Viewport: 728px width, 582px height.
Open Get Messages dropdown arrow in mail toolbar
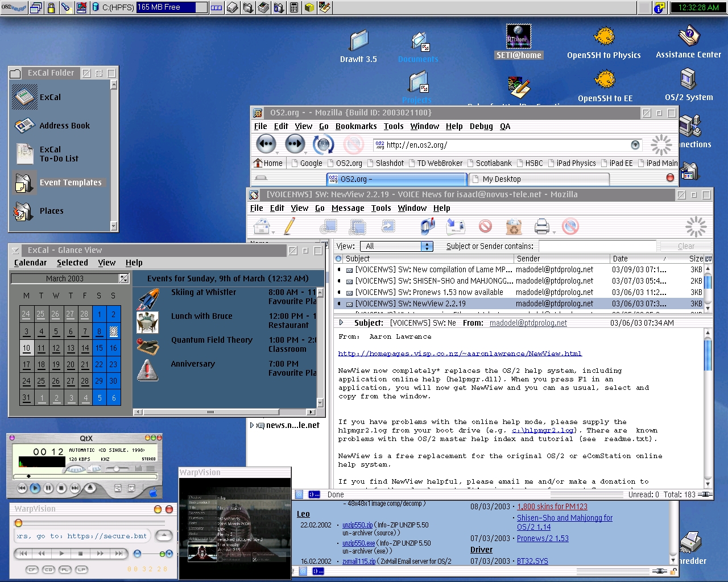(274, 232)
